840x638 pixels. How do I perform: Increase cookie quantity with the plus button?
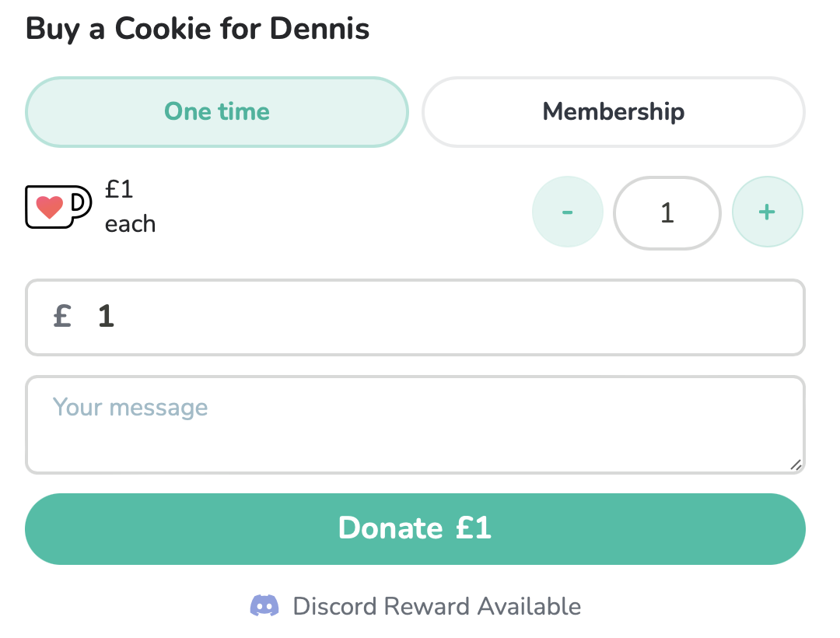pyautogui.click(x=767, y=212)
